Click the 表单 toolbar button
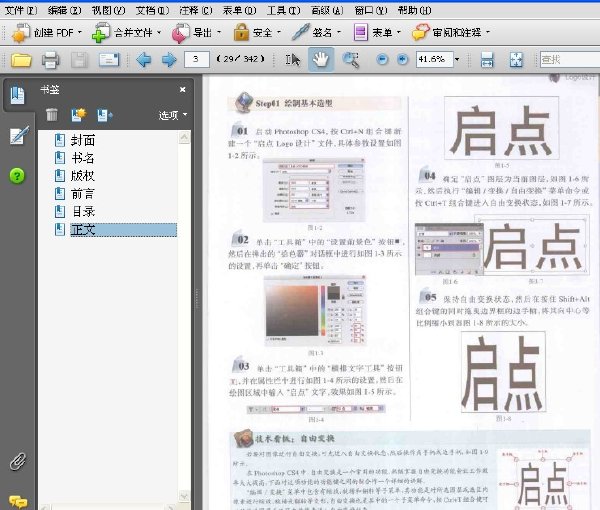This screenshot has width=600, height=510. coord(373,33)
